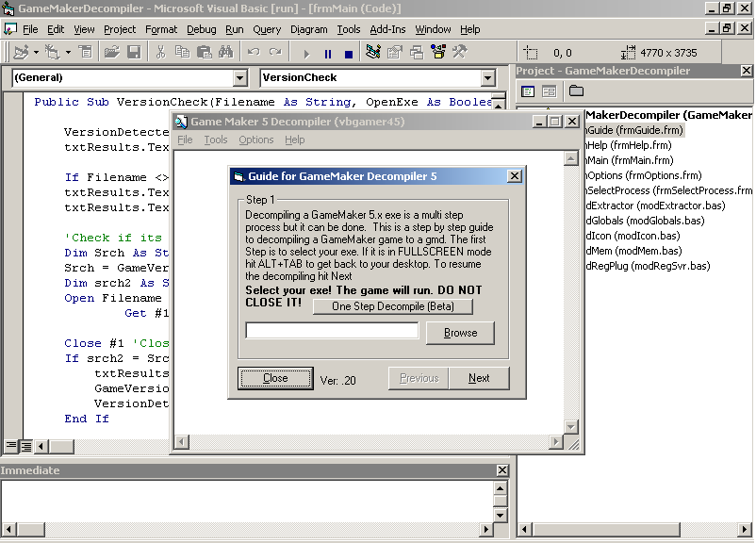Click the Paste clipboard icon
This screenshot has width=756, height=543.
tap(204, 52)
